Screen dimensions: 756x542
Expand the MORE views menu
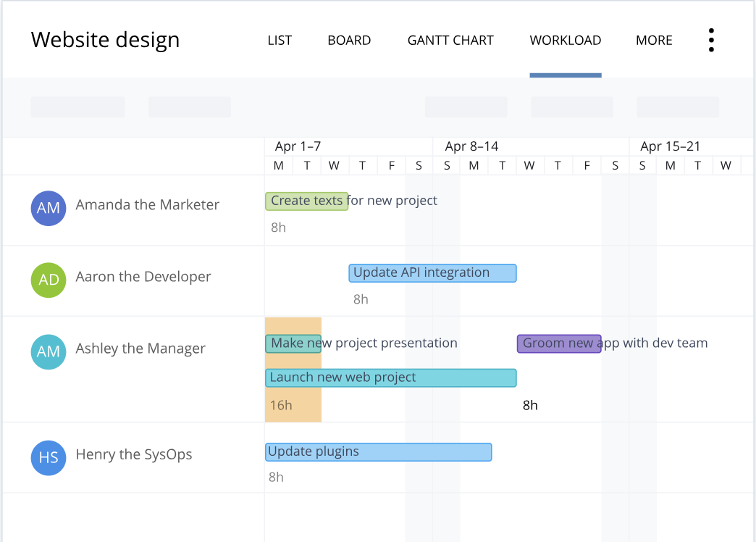tap(654, 41)
